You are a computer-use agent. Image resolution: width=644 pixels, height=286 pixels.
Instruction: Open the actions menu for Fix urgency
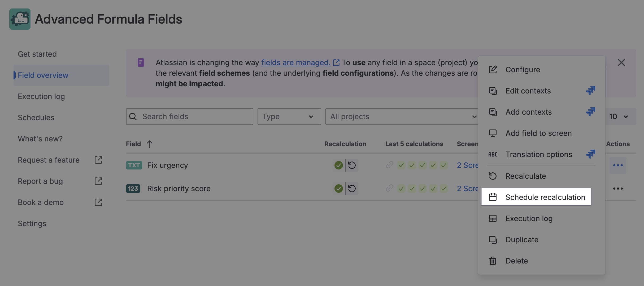tap(618, 165)
